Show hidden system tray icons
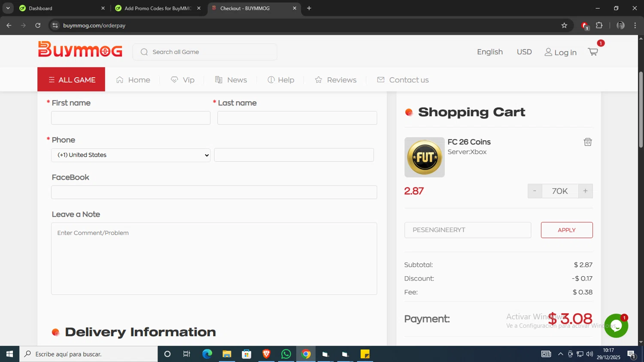 tap(560, 354)
